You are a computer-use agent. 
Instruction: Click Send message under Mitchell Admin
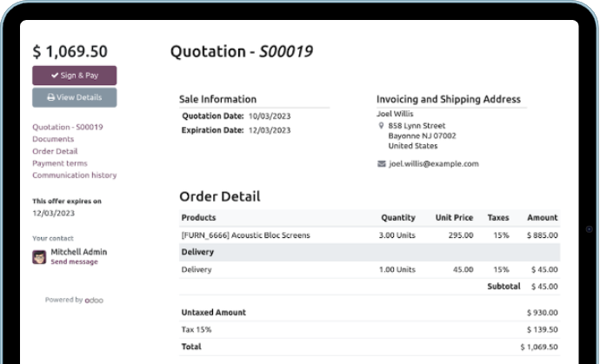[x=74, y=261]
